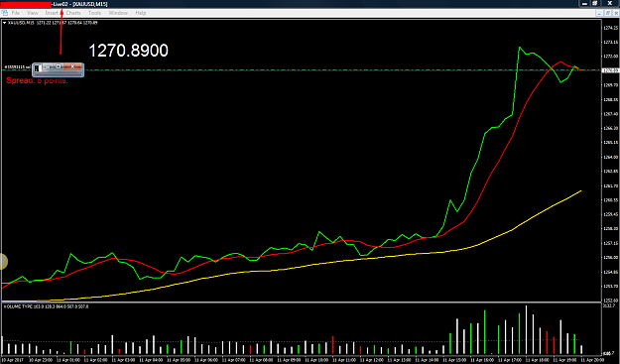The height and width of the screenshot is (364, 620).
Task: Click the 1274.25 price scale value
Action: (610, 28)
